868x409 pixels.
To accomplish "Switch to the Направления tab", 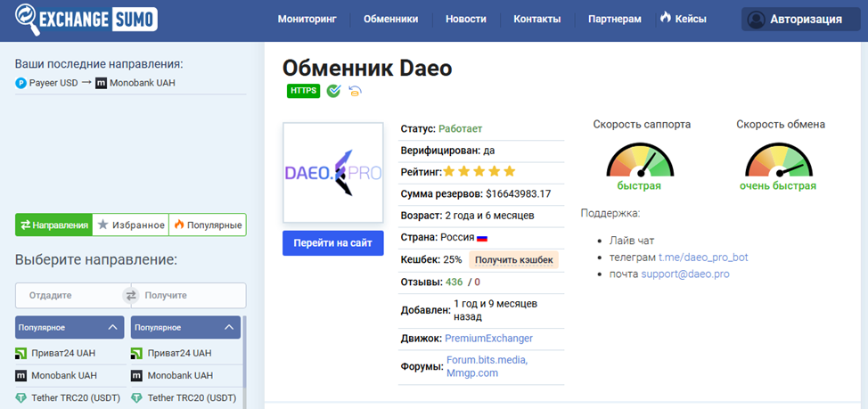I will 53,225.
